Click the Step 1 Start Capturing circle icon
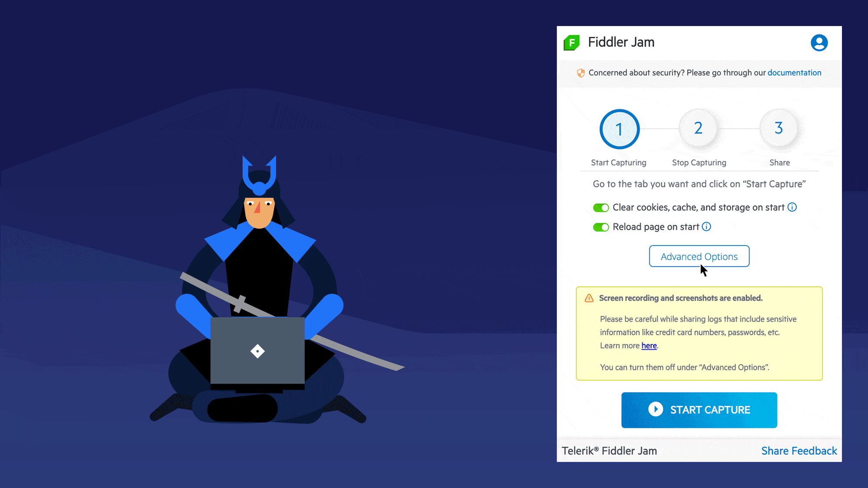The height and width of the screenshot is (488, 868). (619, 129)
